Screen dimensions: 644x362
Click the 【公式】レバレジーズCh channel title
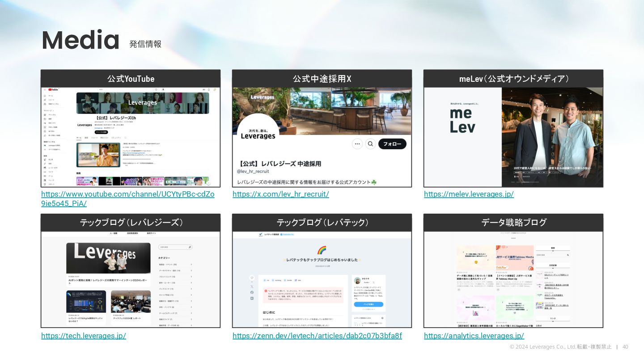(x=116, y=118)
